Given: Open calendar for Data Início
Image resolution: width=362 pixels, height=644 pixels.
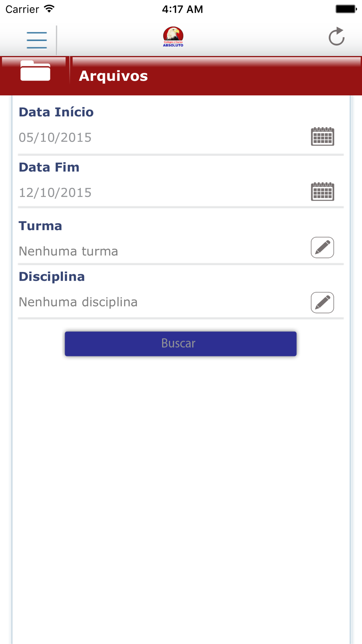Looking at the screenshot, I should point(322,137).
